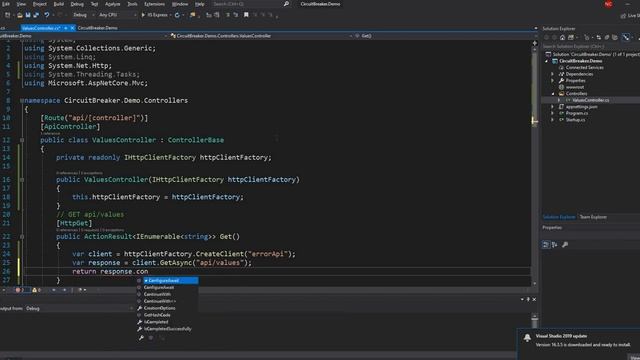
Task: Start the app with IIS Express button
Action: pos(155,15)
